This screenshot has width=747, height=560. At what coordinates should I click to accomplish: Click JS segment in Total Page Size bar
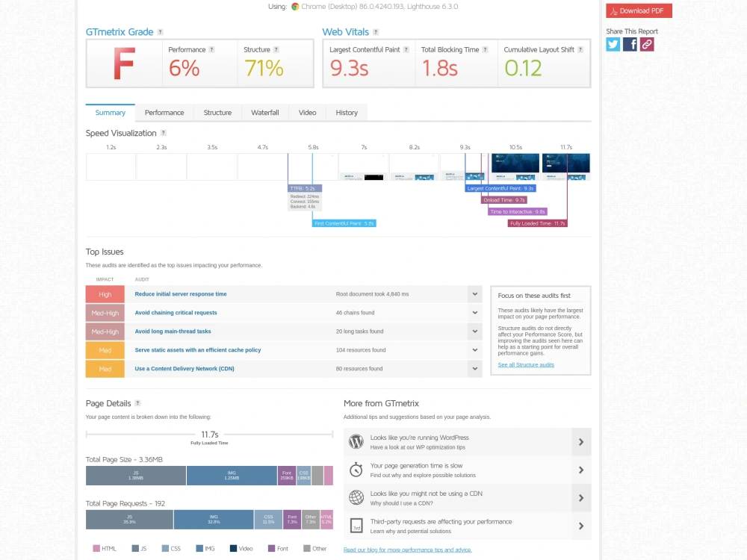pyautogui.click(x=136, y=476)
